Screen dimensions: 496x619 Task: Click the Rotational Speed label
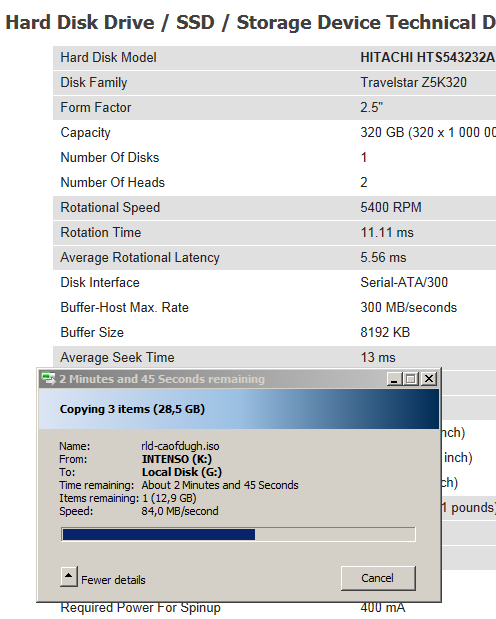click(110, 207)
